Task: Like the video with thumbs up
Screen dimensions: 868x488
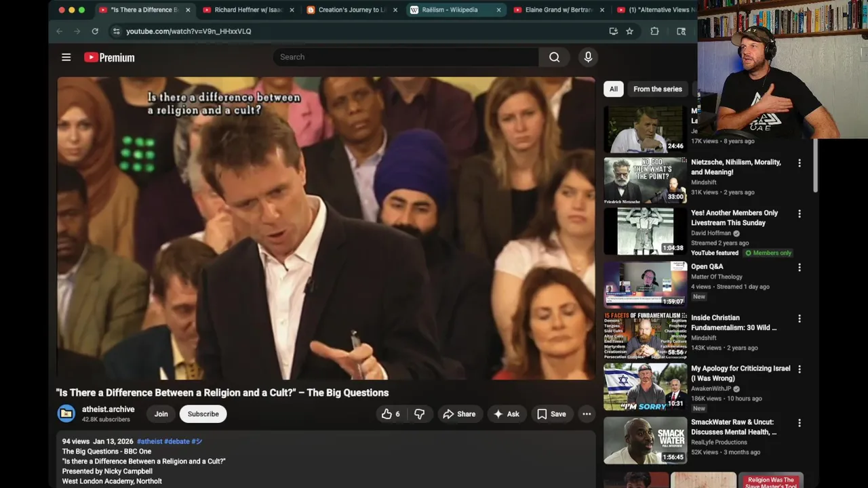Action: (391, 414)
